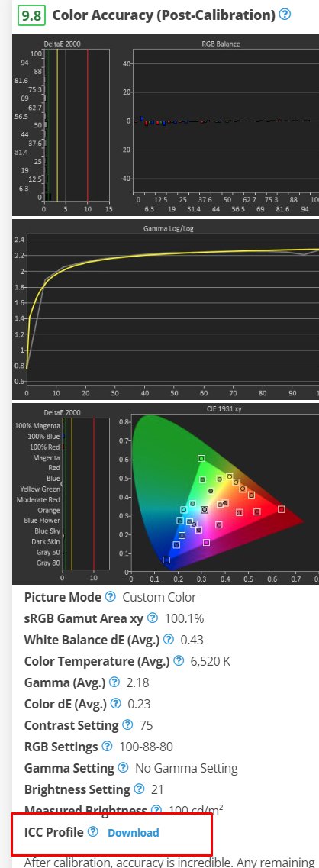Screen dimensions: 319x868
Task: Click help icon next to Color dE (Avg.)
Action: (115, 704)
